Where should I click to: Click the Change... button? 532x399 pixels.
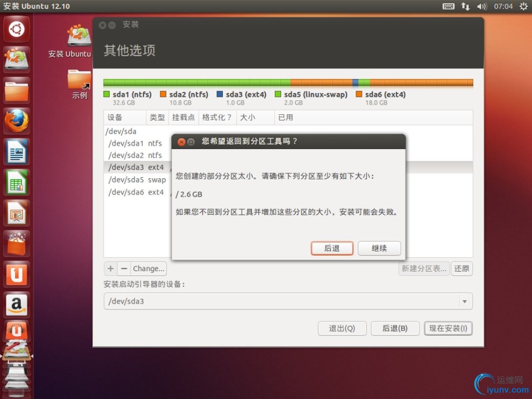(148, 268)
